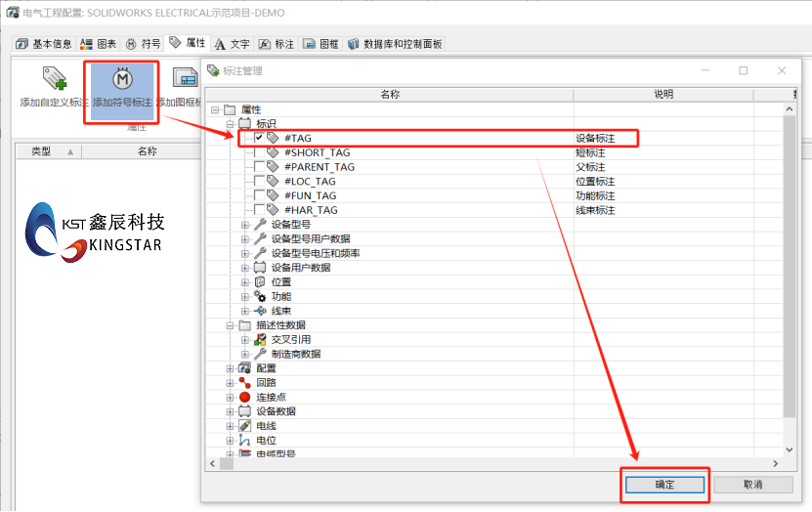The image size is (812, 512).
Task: Uncheck the #TAG checkbox
Action: pyautogui.click(x=259, y=139)
